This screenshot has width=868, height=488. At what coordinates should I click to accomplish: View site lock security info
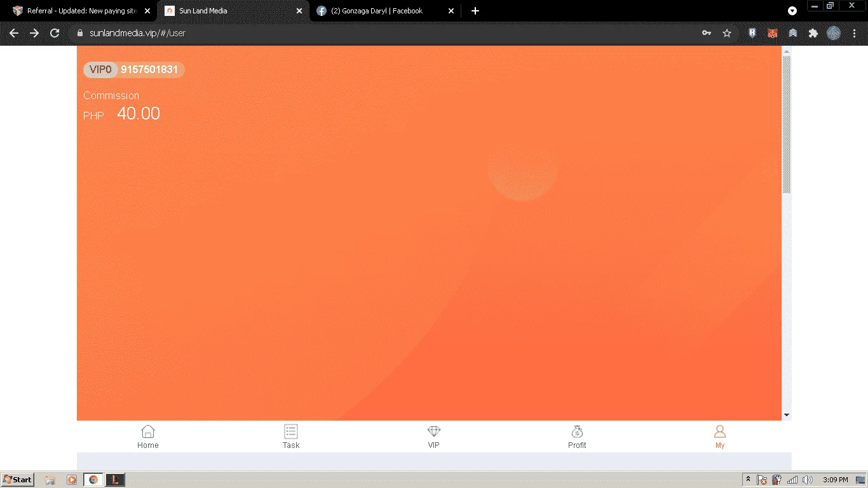(80, 33)
